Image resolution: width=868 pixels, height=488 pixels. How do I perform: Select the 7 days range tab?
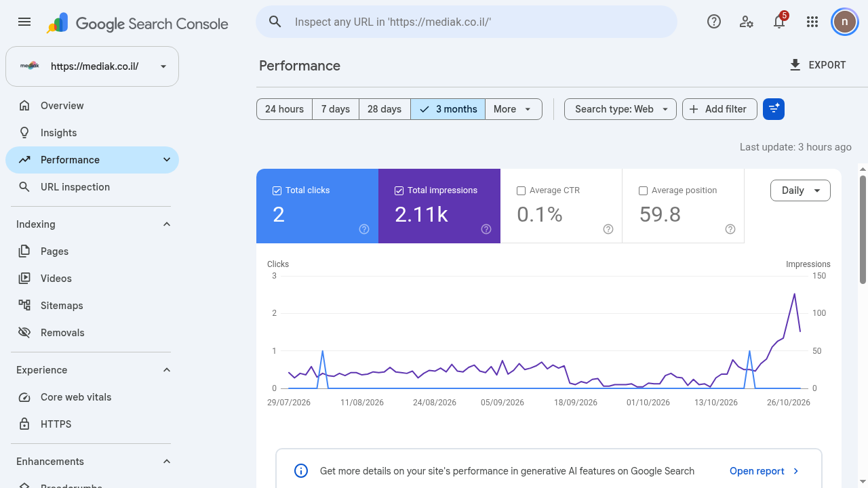[336, 109]
